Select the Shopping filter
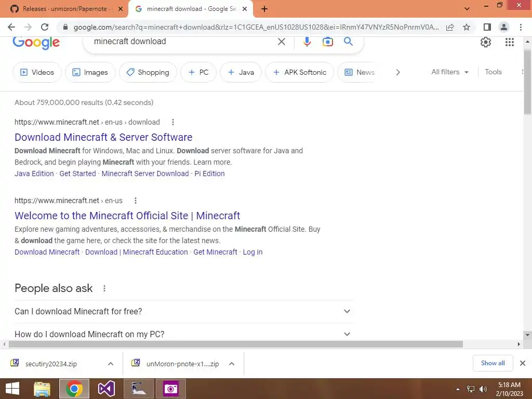The image size is (532, 399). coord(148,72)
